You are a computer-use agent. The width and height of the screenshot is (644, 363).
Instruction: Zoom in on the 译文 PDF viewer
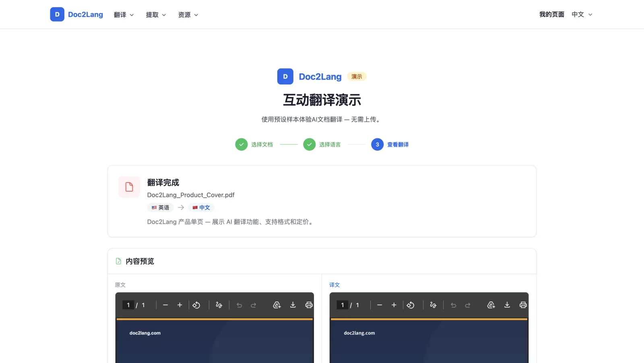tap(394, 305)
